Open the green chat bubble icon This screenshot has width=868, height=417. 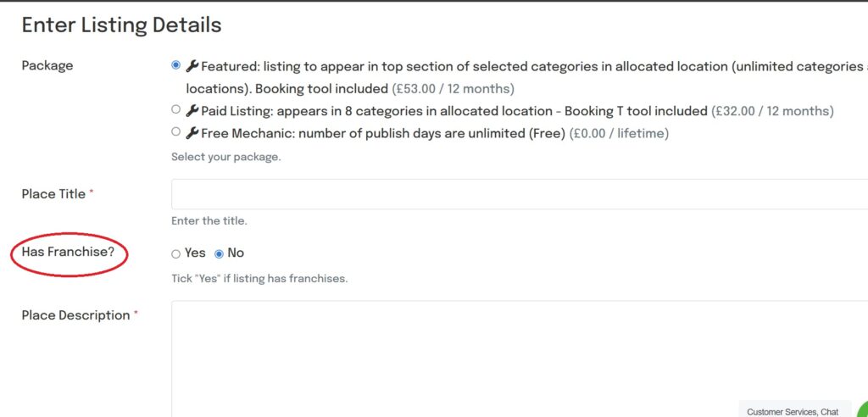click(x=863, y=410)
